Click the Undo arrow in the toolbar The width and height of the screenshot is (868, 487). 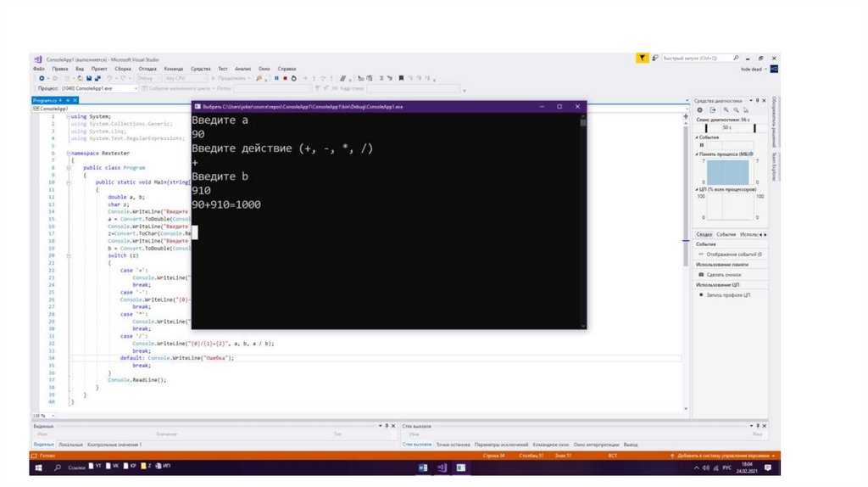click(109, 78)
